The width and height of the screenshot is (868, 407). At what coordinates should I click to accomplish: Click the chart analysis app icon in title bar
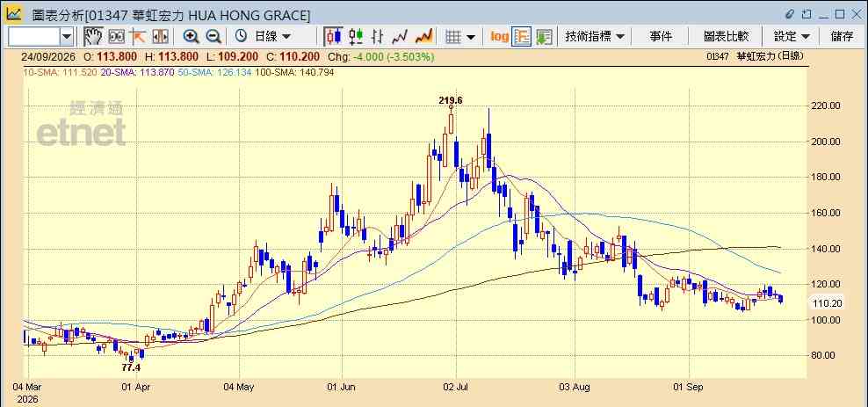[x=14, y=13]
